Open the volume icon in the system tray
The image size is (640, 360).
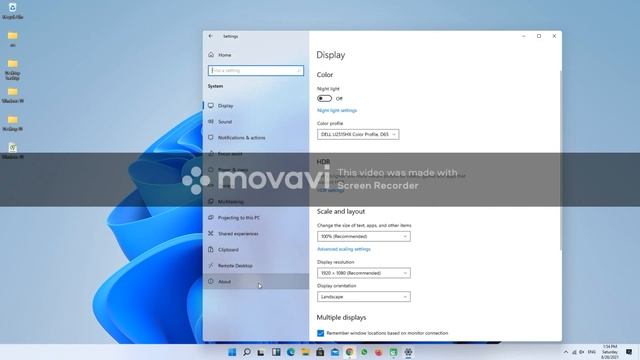tap(582, 352)
